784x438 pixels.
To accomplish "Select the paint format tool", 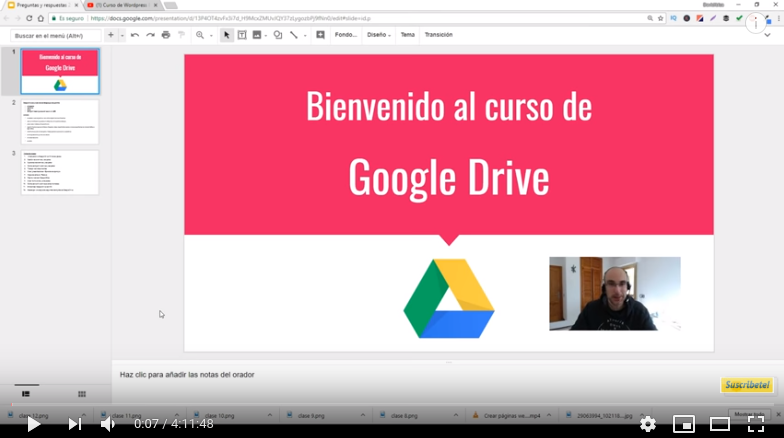I will click(182, 35).
